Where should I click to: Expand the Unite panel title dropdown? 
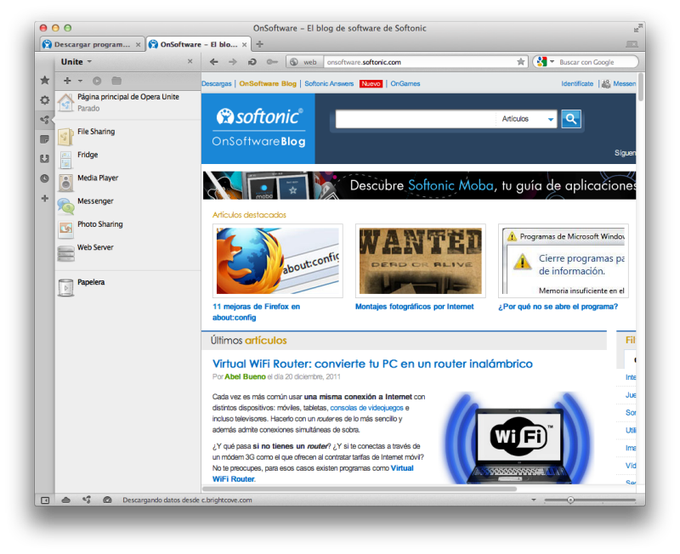tap(89, 62)
